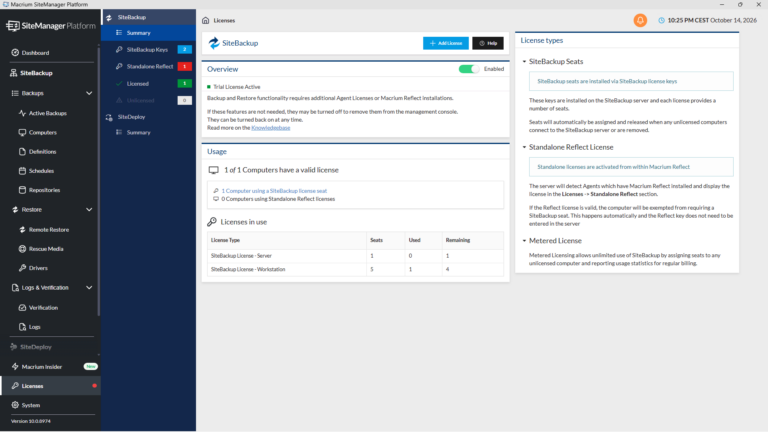Click the SiteBackup Keys count badge 2
768x432 pixels.
(x=185, y=49)
